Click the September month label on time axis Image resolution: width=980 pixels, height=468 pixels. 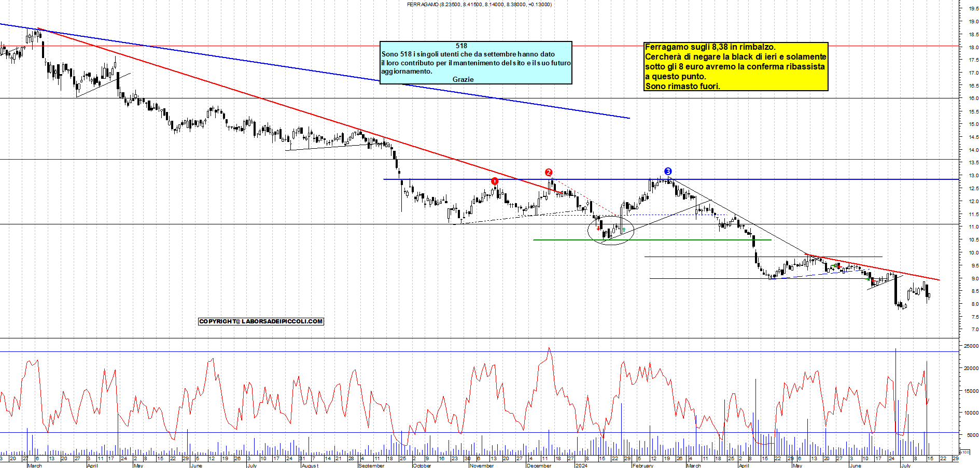[371, 465]
